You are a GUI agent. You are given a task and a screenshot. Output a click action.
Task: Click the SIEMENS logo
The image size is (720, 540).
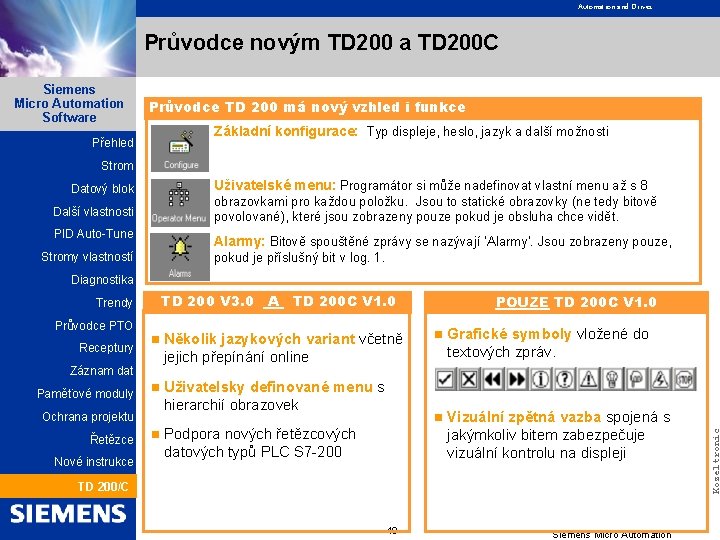pyautogui.click(x=68, y=513)
